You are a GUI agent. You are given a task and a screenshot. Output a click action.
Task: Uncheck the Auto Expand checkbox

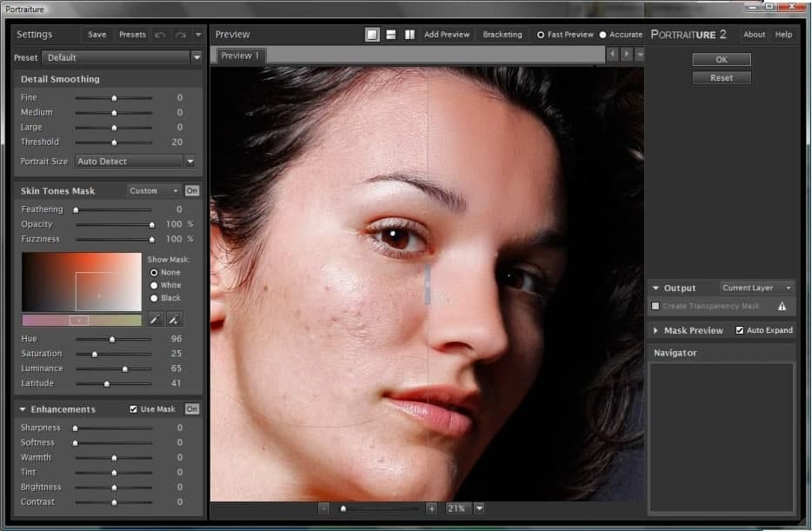[740, 330]
